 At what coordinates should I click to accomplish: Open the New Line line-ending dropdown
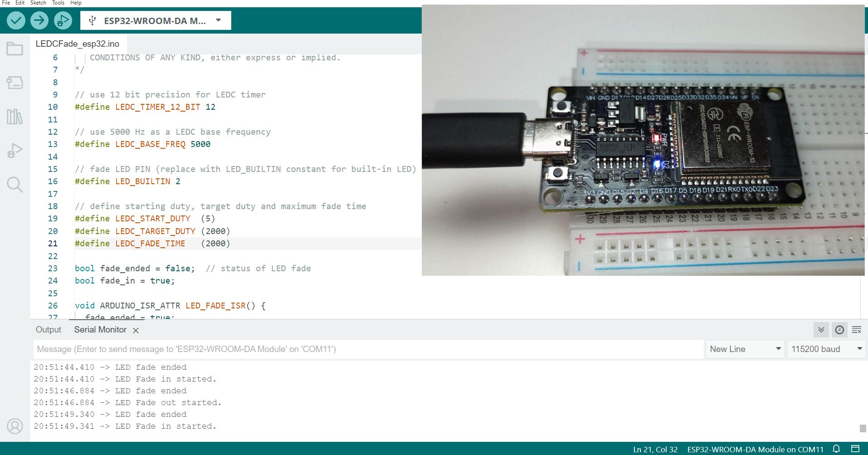[x=745, y=349]
